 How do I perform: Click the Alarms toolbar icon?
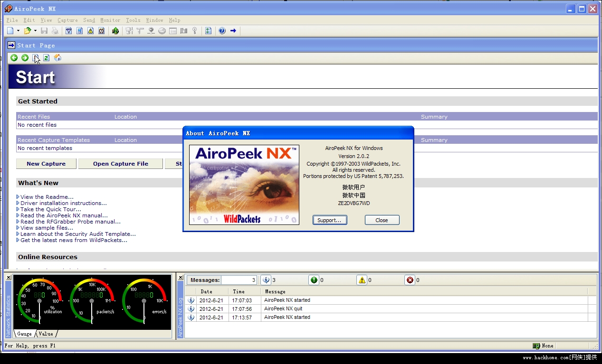[x=90, y=31]
